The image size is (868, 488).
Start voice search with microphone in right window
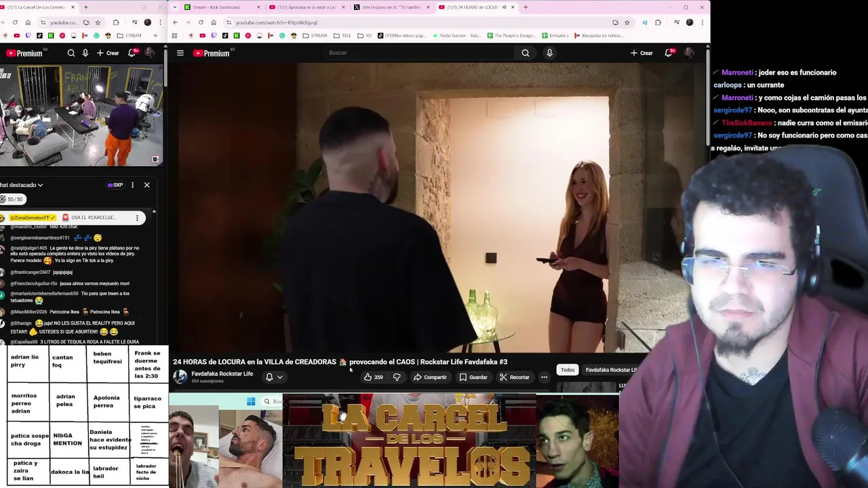click(549, 53)
